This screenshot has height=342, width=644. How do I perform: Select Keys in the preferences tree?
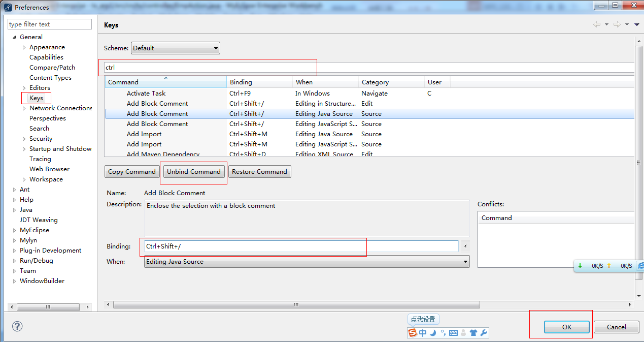click(x=37, y=98)
